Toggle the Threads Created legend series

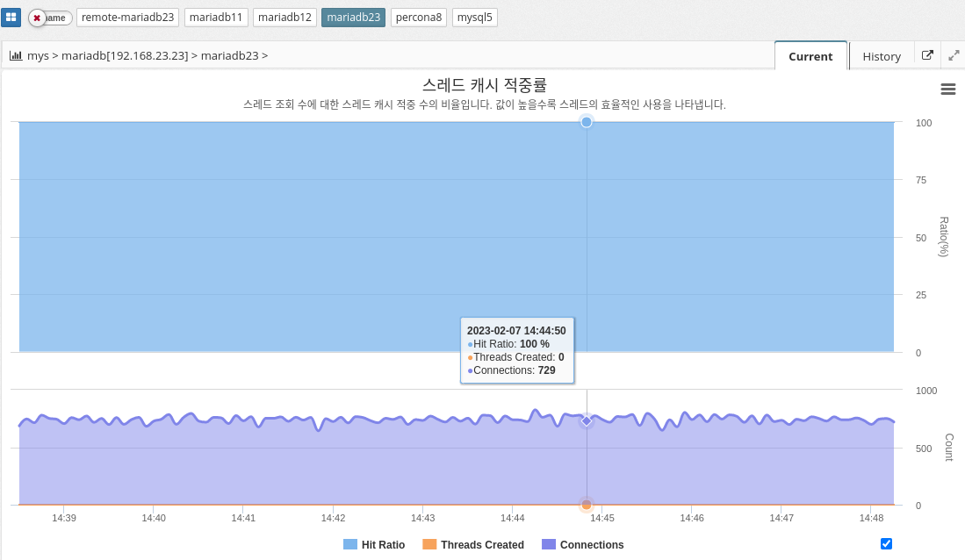tap(472, 544)
